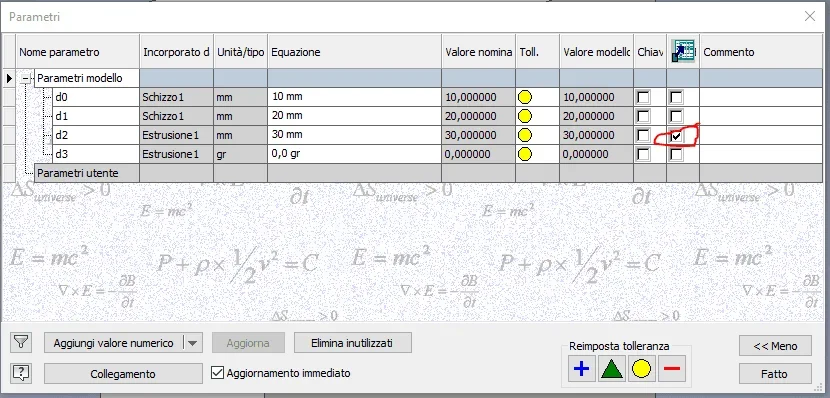Viewport: 830px width, 398px height.
Task: Click d1 nominal value 20,000000
Action: tap(479, 116)
